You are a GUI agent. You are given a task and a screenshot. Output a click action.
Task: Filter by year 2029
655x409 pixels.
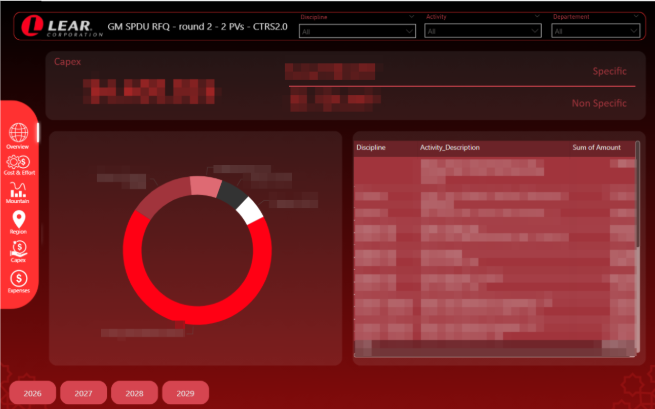[x=185, y=393]
